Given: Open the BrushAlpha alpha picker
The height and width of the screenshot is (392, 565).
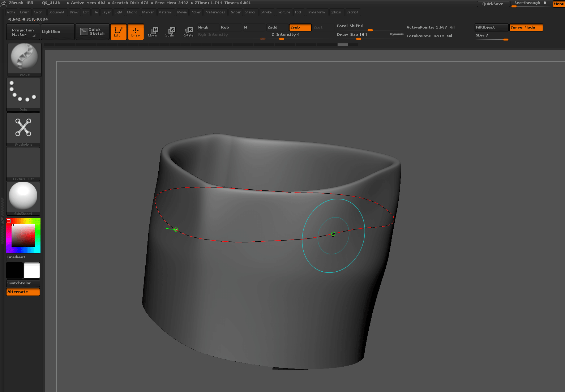Looking at the screenshot, I should (23, 128).
